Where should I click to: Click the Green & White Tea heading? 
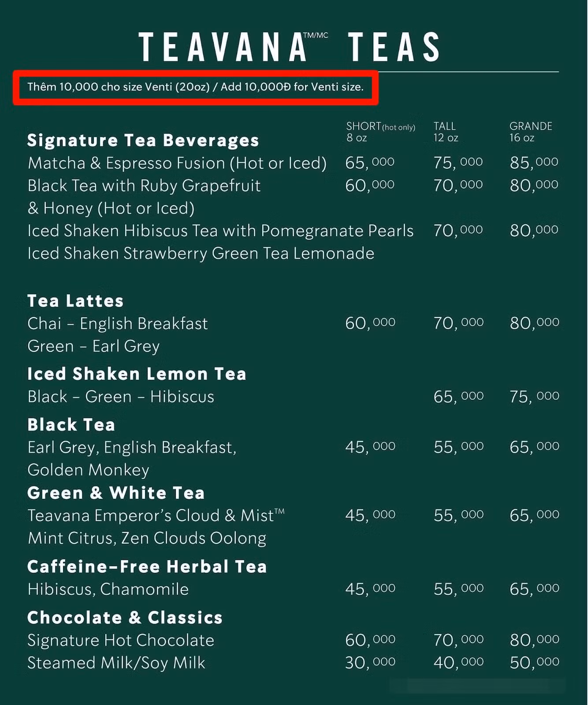[116, 493]
